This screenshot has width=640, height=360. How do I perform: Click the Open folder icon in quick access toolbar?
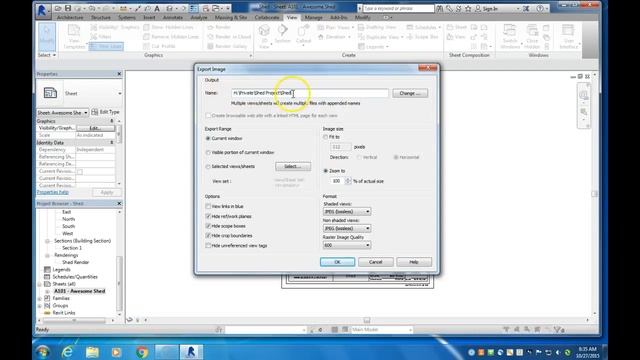pos(58,8)
